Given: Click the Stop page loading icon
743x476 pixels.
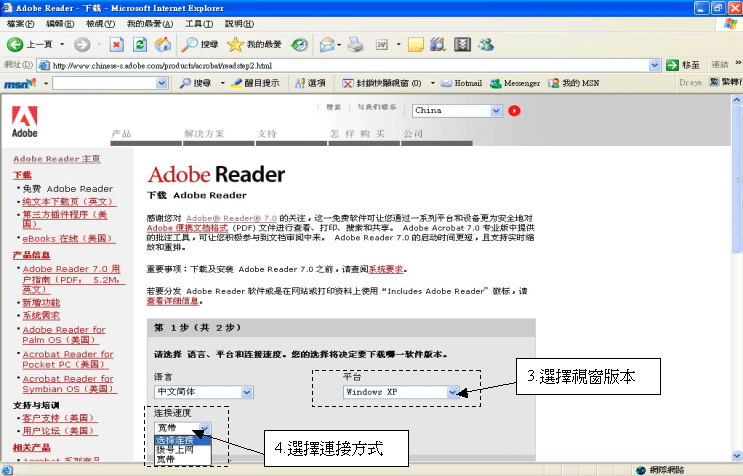Looking at the screenshot, I should 117,45.
